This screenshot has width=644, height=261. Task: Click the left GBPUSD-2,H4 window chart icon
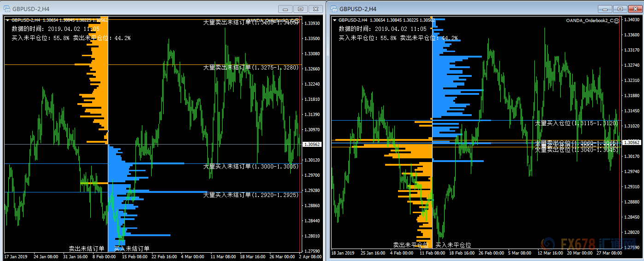click(7, 9)
